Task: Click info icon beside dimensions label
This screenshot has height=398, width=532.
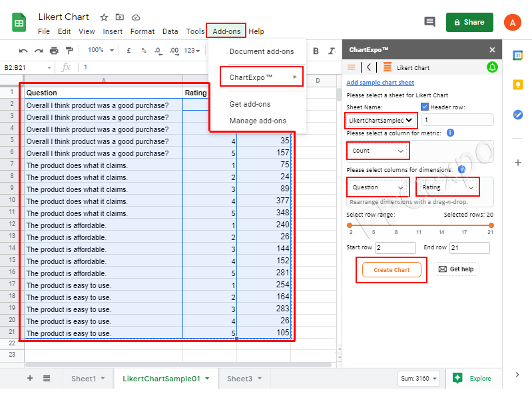Action: tap(462, 169)
